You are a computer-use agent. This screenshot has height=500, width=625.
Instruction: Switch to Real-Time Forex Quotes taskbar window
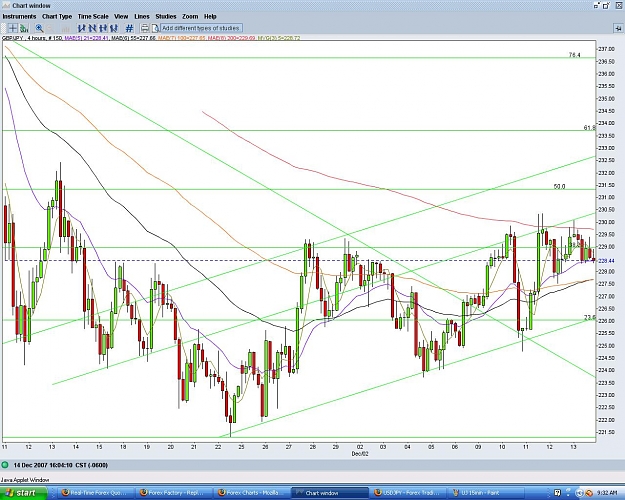tap(95, 493)
